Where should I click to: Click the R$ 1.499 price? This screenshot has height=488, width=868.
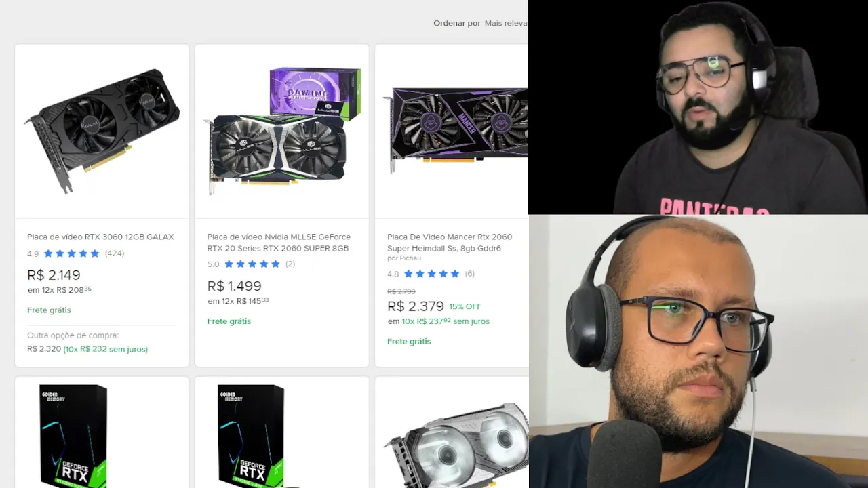(x=234, y=286)
